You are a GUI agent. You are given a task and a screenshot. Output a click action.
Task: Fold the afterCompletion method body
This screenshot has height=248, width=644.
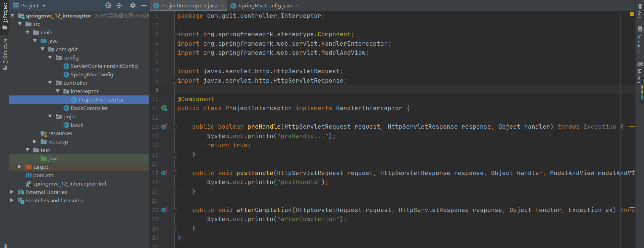174,210
